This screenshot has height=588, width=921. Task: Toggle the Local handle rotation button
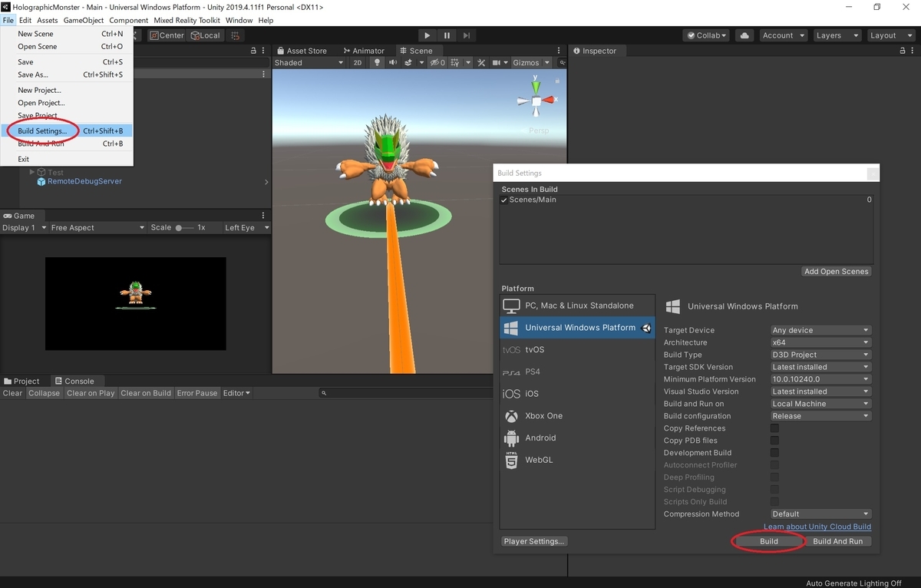[x=204, y=35]
